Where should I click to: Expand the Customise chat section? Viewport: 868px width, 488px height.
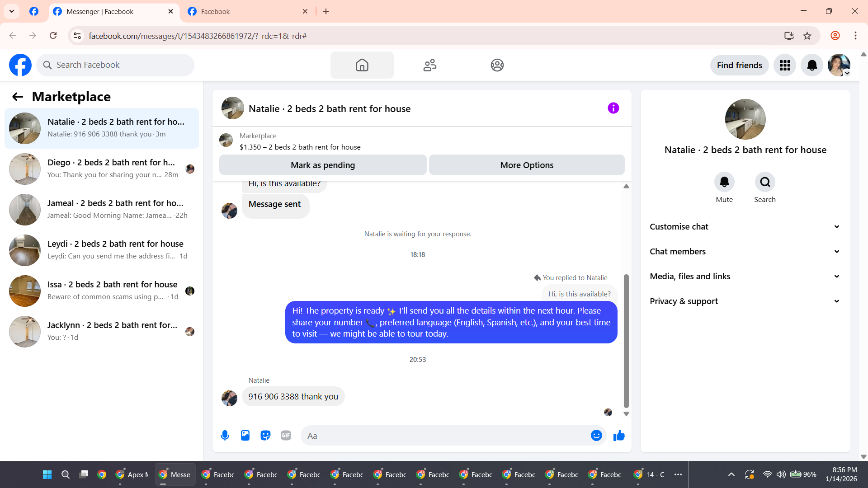tap(745, 227)
